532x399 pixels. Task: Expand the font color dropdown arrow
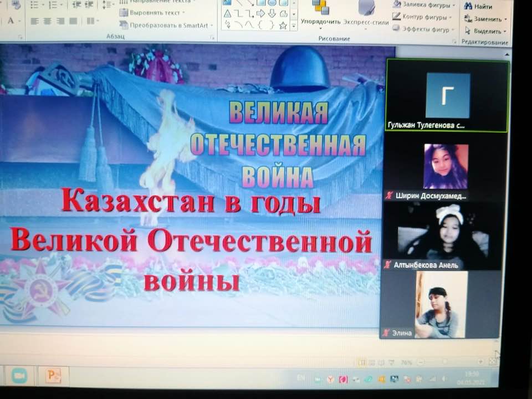(x=19, y=21)
